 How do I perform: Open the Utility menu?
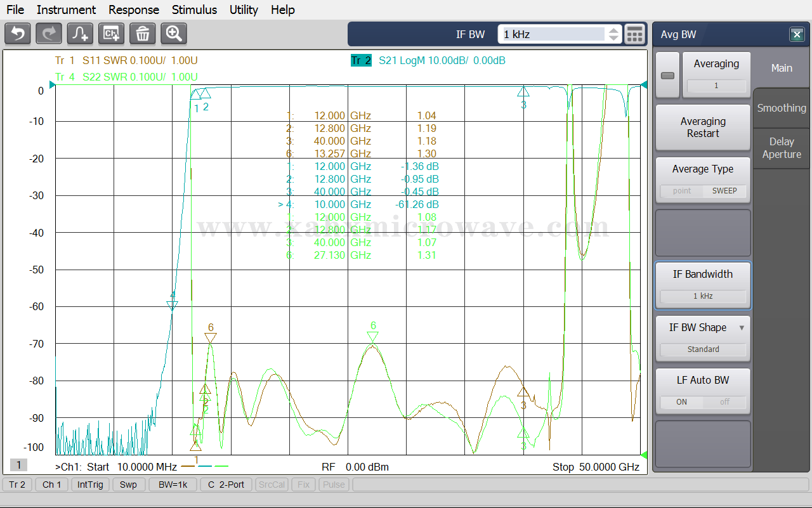[244, 10]
